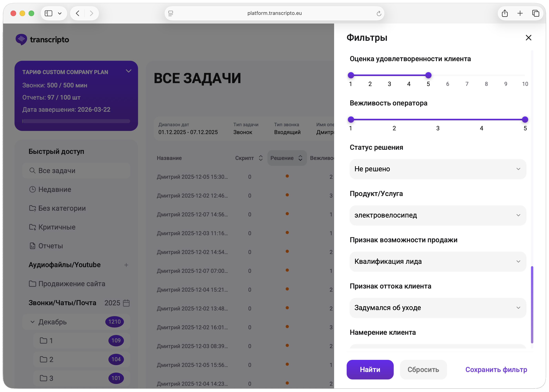Viewport: 549px width, 392px height.
Task: Open Отчеты in the sidebar
Action: pos(50,246)
